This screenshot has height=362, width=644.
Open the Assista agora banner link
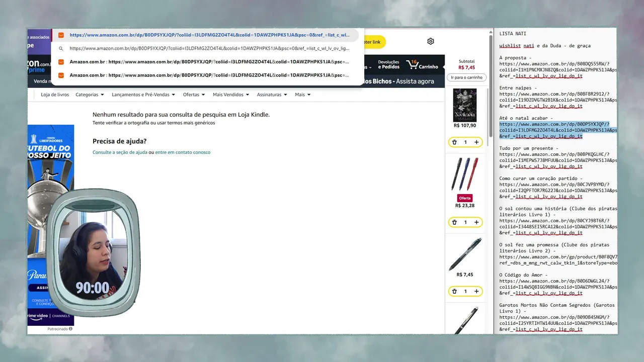click(416, 81)
